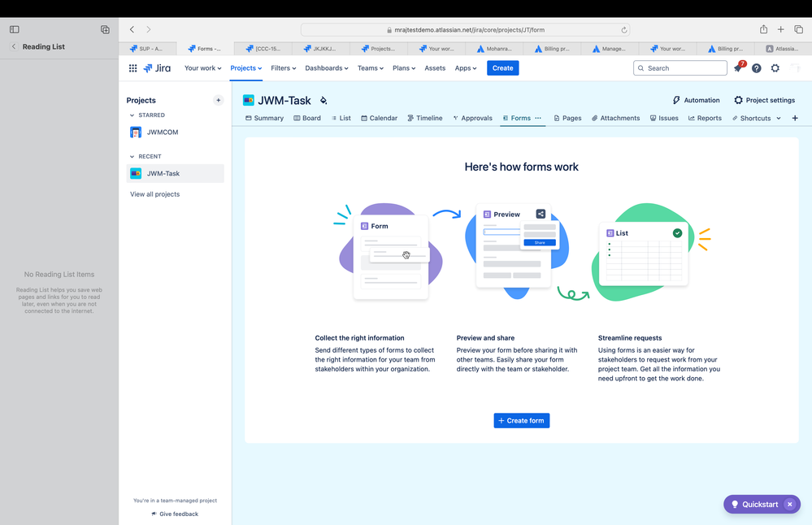Open Teams dropdown
The height and width of the screenshot is (525, 812).
[x=371, y=67]
